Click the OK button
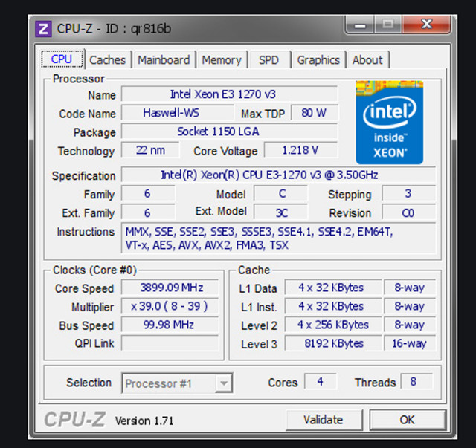The width and height of the screenshot is (476, 448). point(408,420)
